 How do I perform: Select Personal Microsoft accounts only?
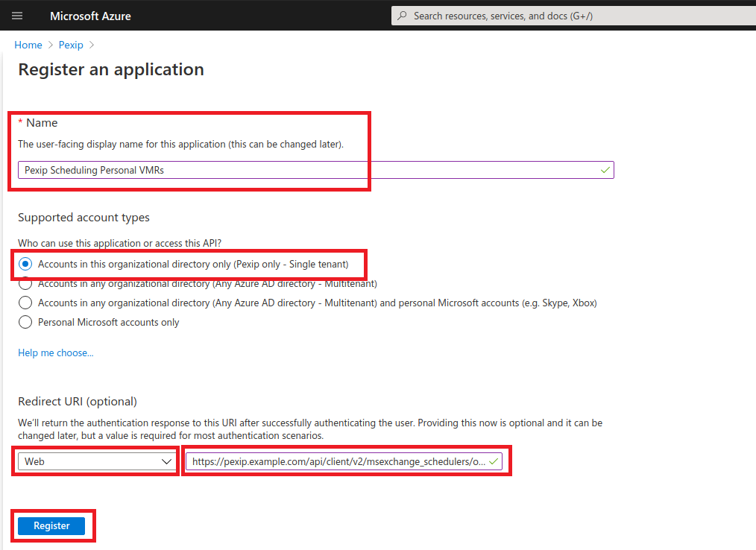25,322
